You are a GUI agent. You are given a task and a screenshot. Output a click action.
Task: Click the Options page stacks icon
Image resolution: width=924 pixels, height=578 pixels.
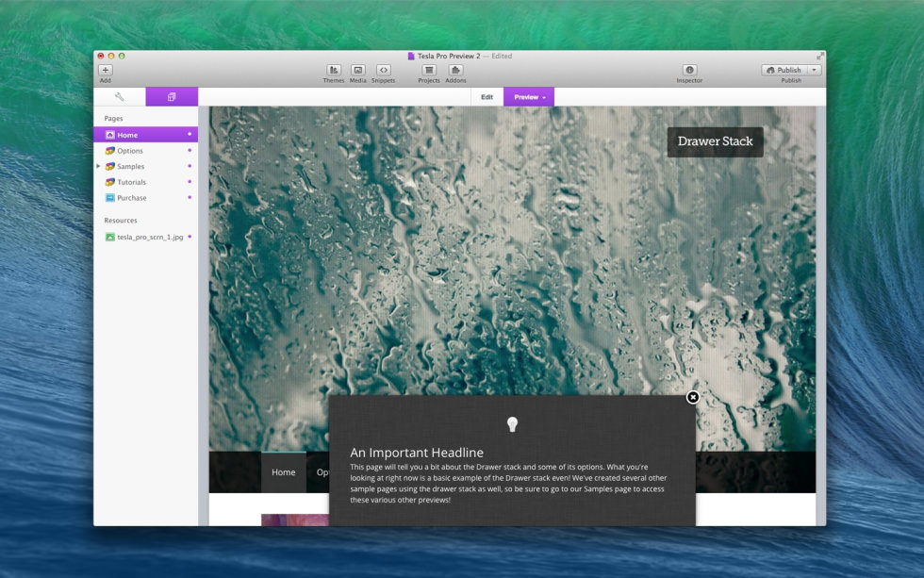(x=109, y=151)
